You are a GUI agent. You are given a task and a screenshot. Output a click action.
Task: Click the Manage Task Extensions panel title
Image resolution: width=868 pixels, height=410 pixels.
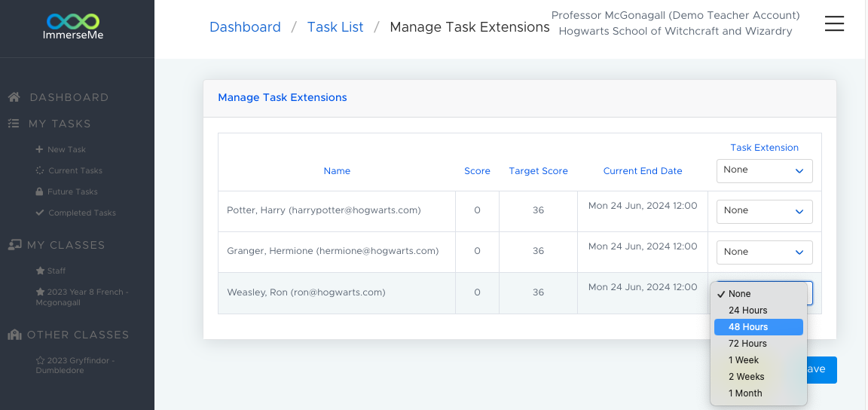tap(283, 97)
